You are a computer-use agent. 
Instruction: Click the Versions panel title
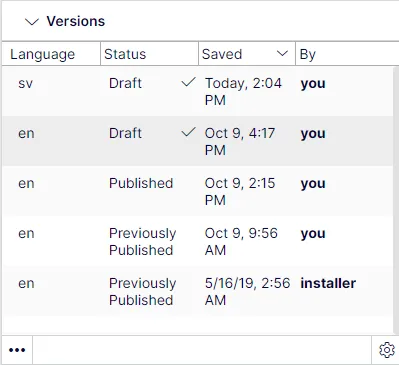[76, 21]
